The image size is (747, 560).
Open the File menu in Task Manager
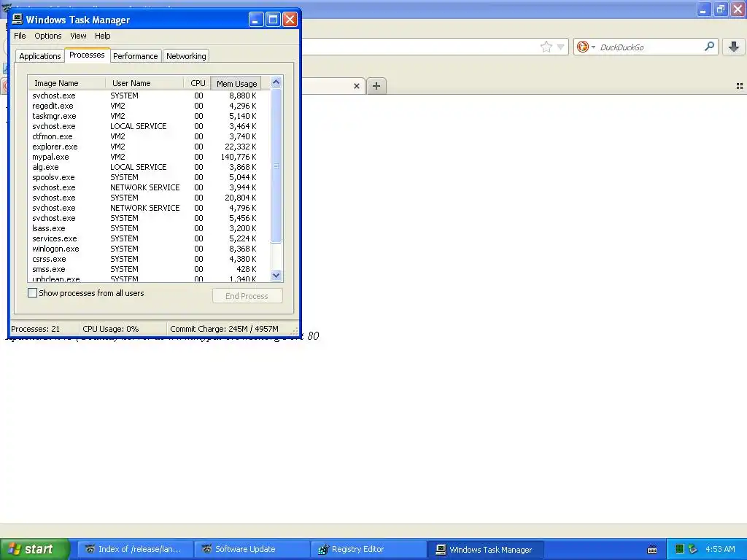click(20, 36)
